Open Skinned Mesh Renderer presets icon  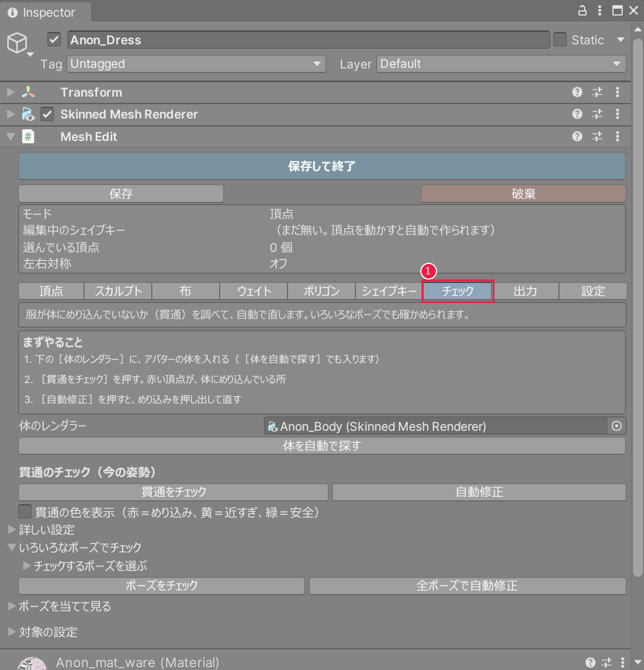point(597,114)
